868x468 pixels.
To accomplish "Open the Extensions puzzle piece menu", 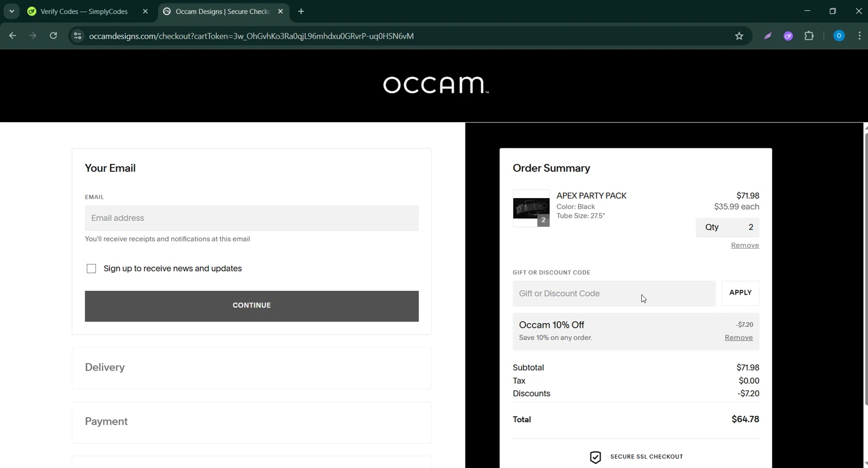I will tap(809, 36).
